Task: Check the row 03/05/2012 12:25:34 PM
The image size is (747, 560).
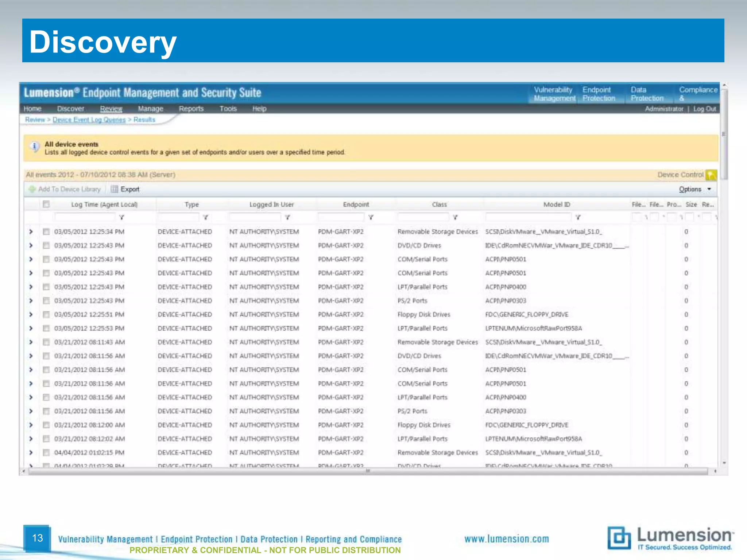Action: [x=46, y=232]
